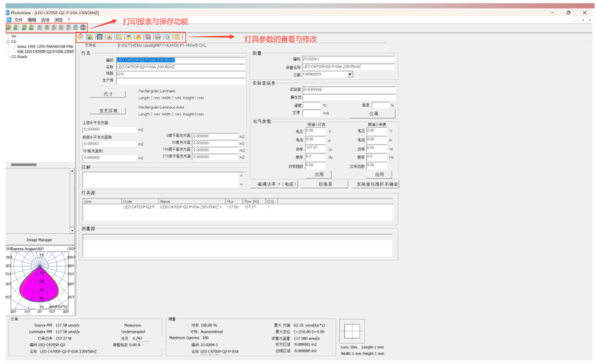The image size is (596, 364).
Task: Click the magenta polar distribution diagram
Action: tap(40, 280)
